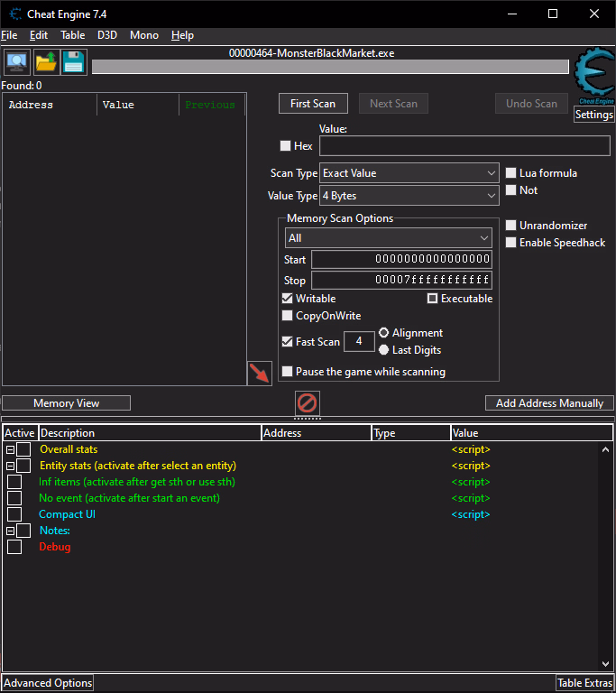Select the Last Digits radio button
The height and width of the screenshot is (693, 616).
[x=383, y=349]
